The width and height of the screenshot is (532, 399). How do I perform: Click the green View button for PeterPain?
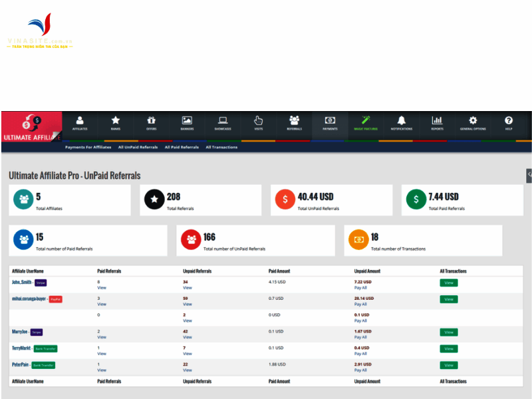coord(449,365)
